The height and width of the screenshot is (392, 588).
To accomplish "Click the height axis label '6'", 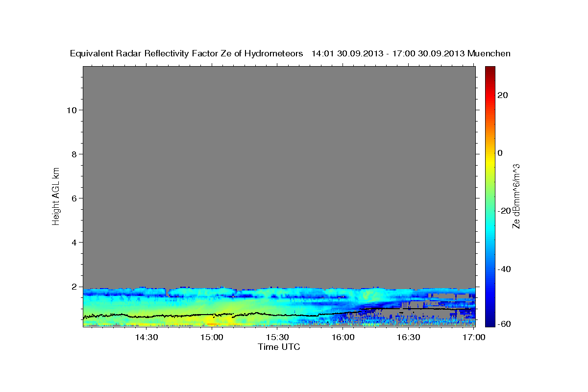I will tap(73, 198).
